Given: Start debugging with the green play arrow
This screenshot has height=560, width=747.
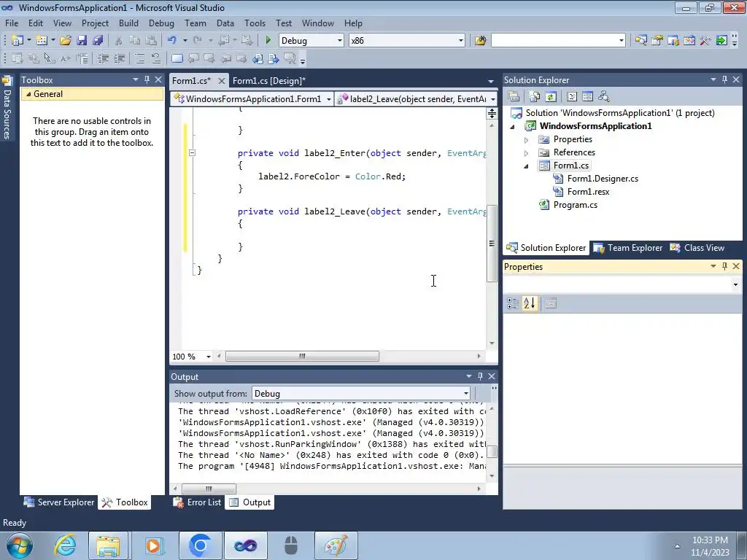Looking at the screenshot, I should coord(268,41).
